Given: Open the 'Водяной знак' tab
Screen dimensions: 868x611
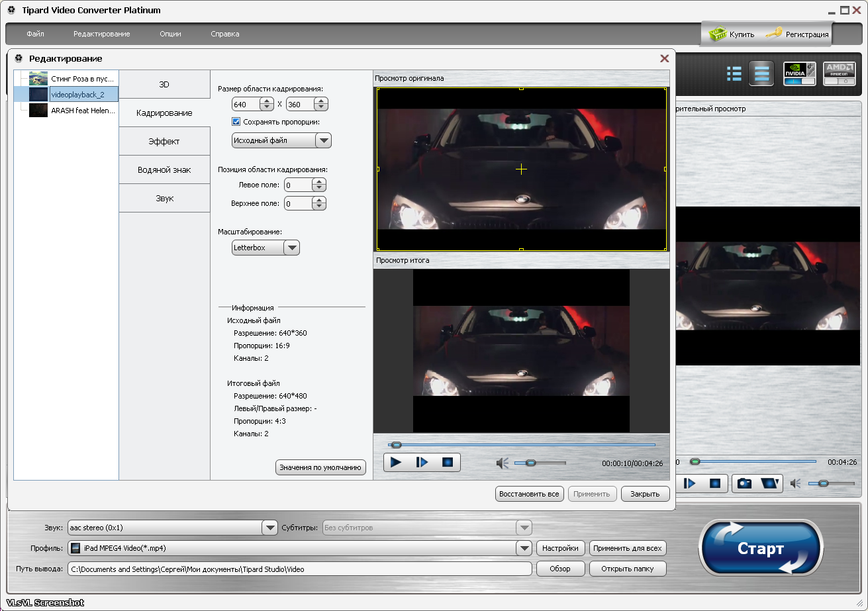Looking at the screenshot, I should click(x=164, y=170).
